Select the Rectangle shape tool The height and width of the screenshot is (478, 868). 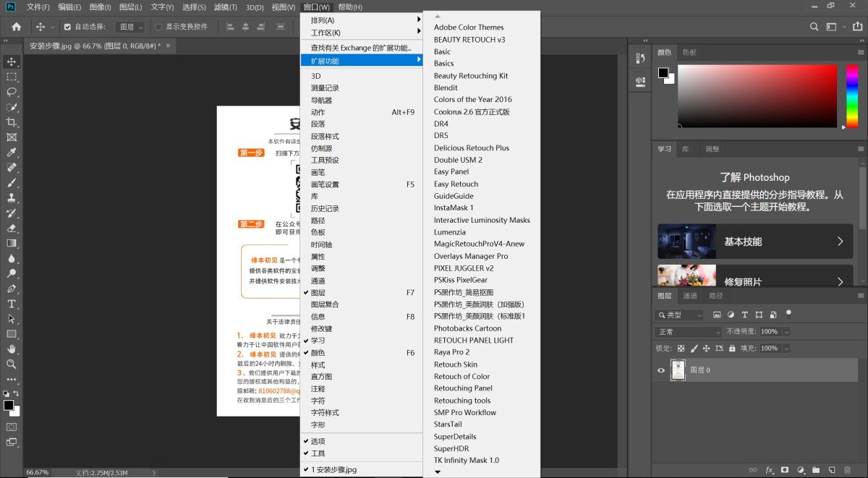pyautogui.click(x=12, y=334)
